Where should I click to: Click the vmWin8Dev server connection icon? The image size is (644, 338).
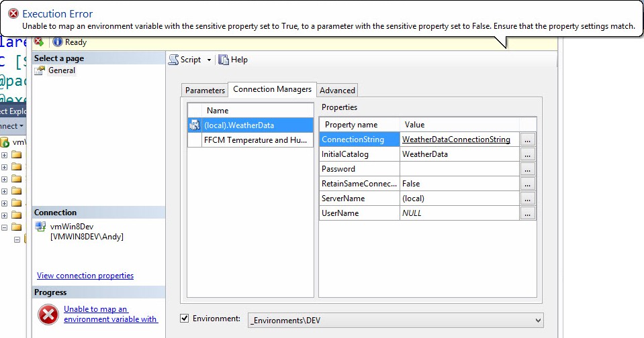pos(40,227)
